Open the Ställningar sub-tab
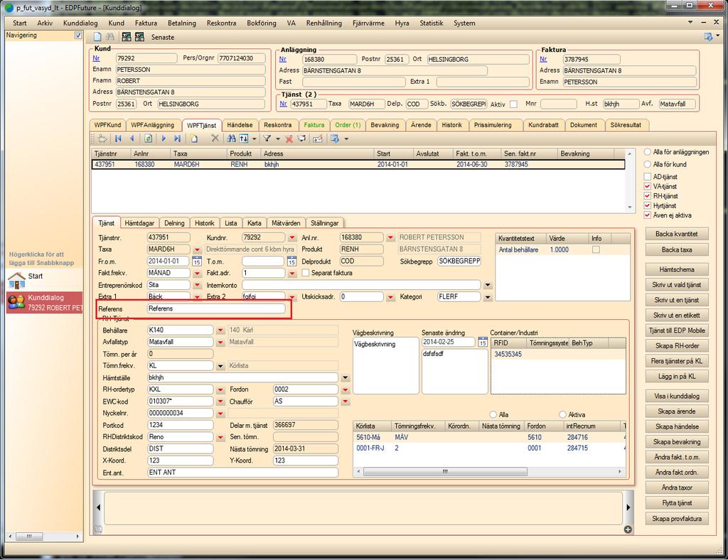 click(x=324, y=222)
